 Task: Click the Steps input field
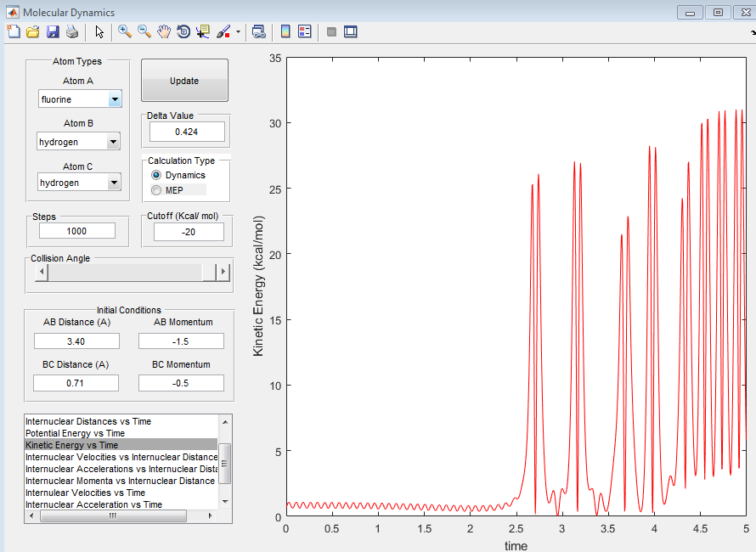click(76, 231)
